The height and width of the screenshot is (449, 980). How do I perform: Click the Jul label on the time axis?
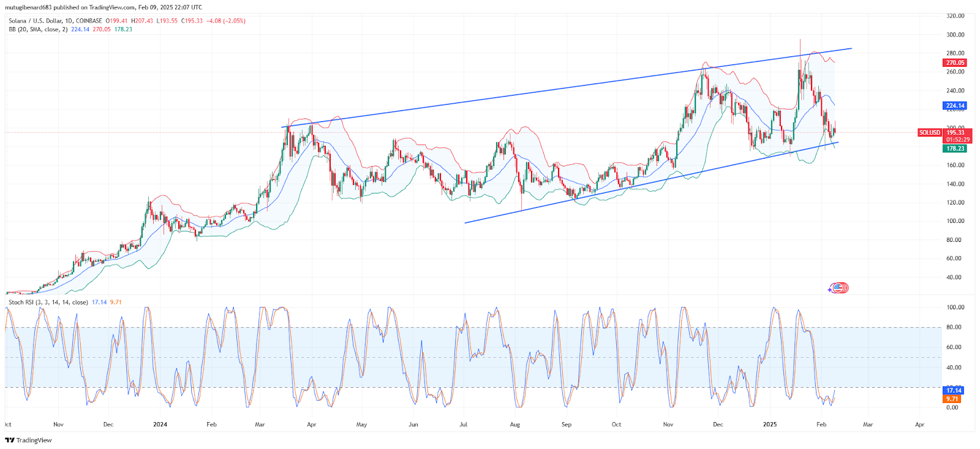coord(463,424)
